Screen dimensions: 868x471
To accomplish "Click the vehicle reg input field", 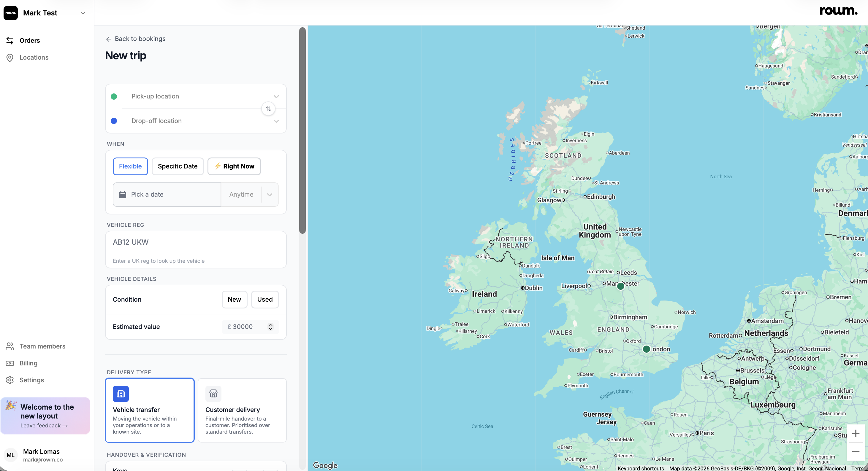I will pyautogui.click(x=196, y=242).
